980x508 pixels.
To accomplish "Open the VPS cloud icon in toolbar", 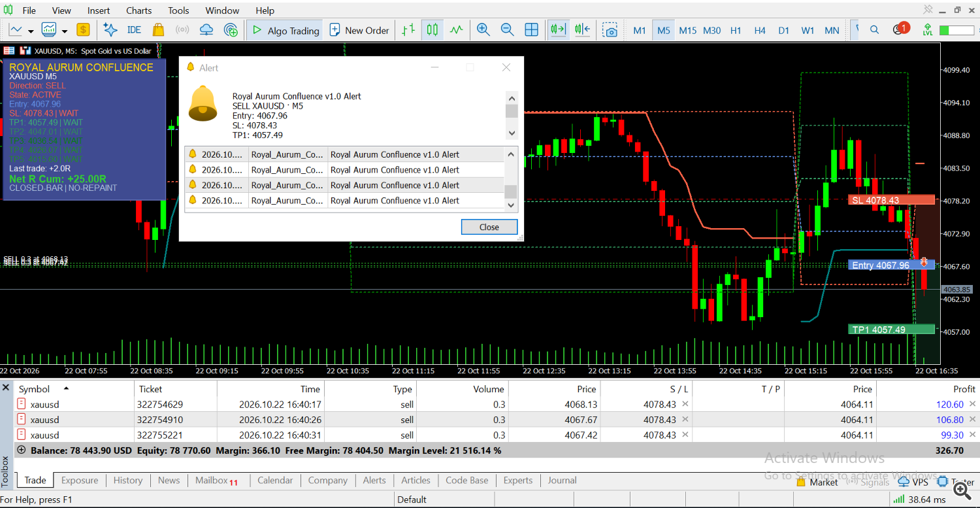I will pos(206,30).
